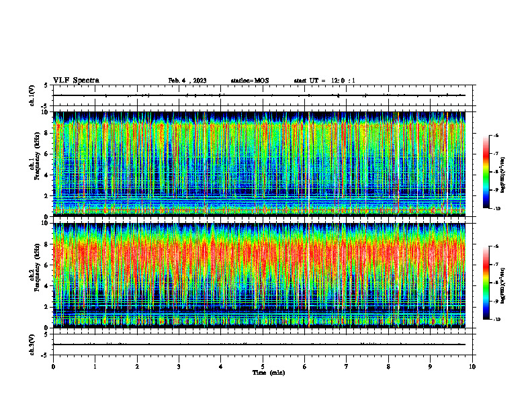Click time axis tick label "0"
This screenshot has width=532, height=411.
[x=53, y=367]
